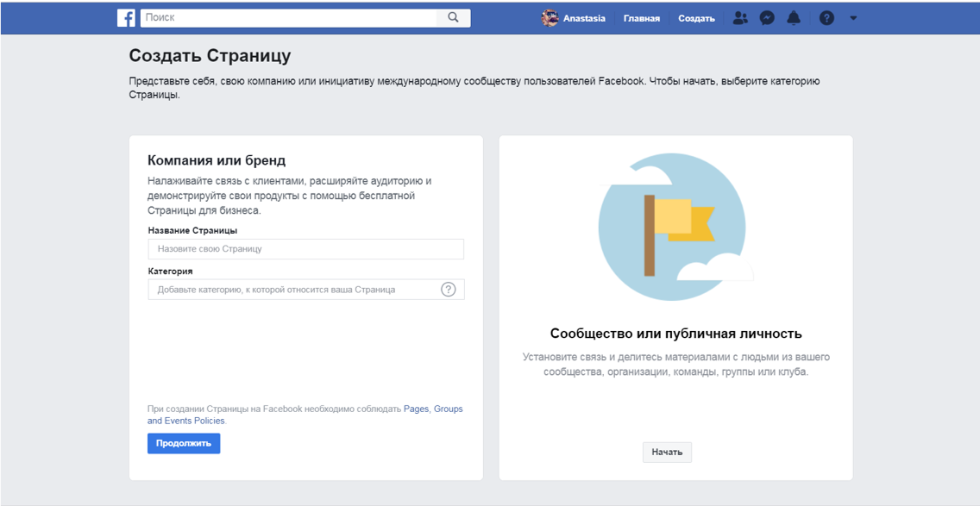The width and height of the screenshot is (980, 506).
Task: Open the Anastasia profile link
Action: point(584,18)
